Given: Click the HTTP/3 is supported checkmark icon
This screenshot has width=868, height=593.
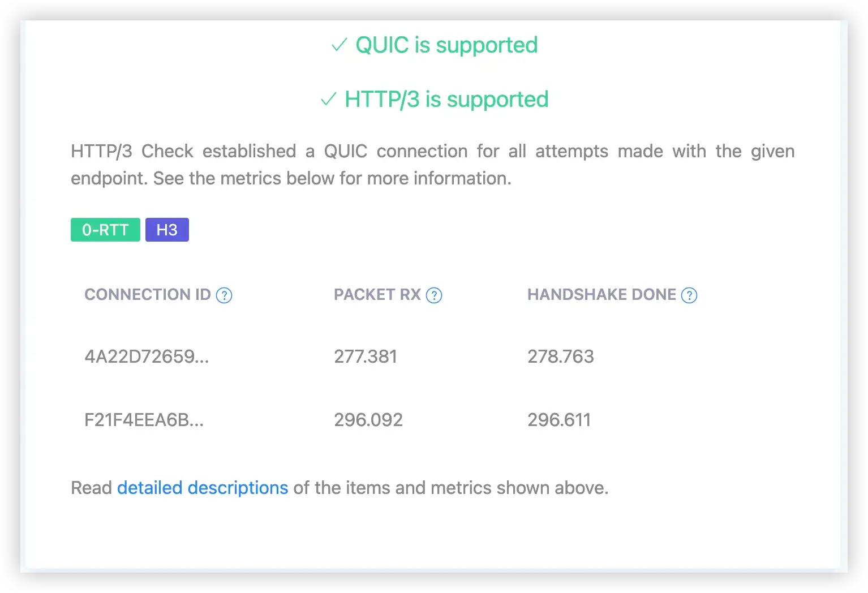Looking at the screenshot, I should point(328,100).
